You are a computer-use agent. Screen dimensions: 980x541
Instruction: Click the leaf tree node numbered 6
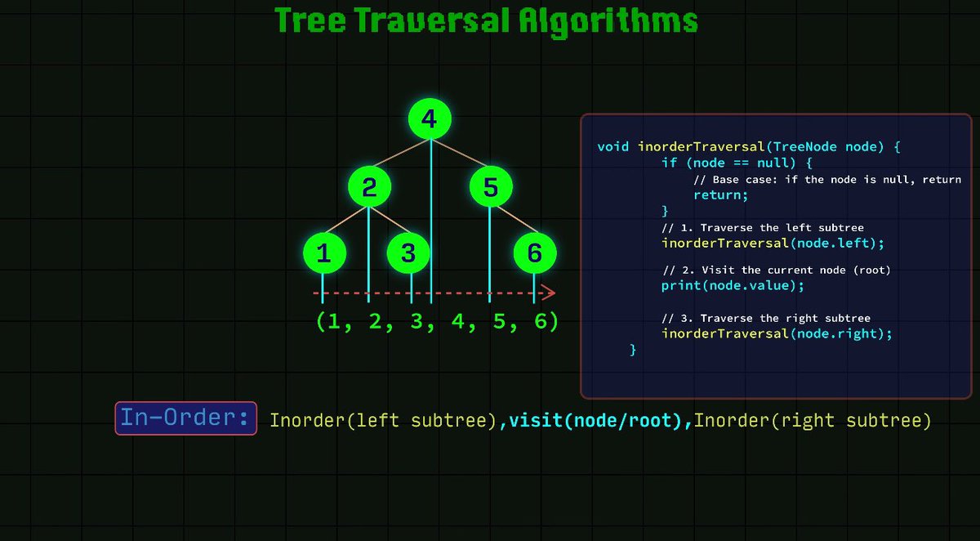(x=535, y=253)
